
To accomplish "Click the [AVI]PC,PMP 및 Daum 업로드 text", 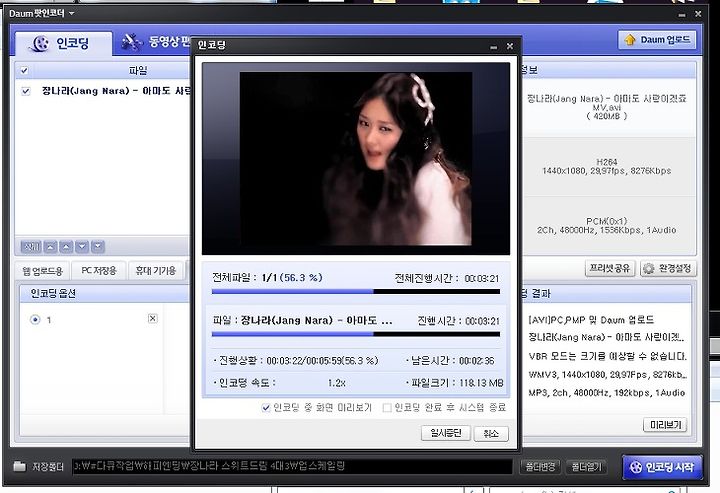I will point(591,320).
